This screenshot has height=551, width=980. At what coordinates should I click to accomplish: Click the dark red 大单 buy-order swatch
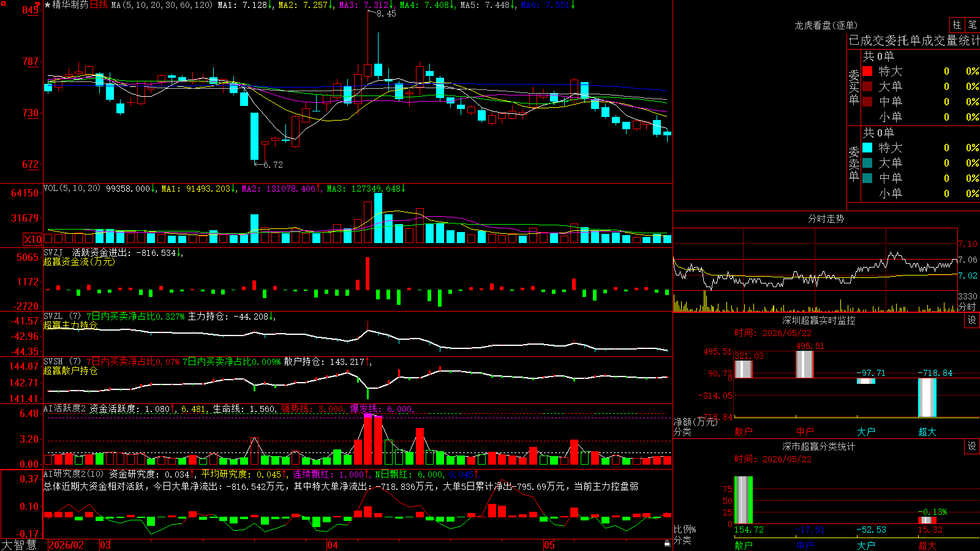tap(867, 86)
